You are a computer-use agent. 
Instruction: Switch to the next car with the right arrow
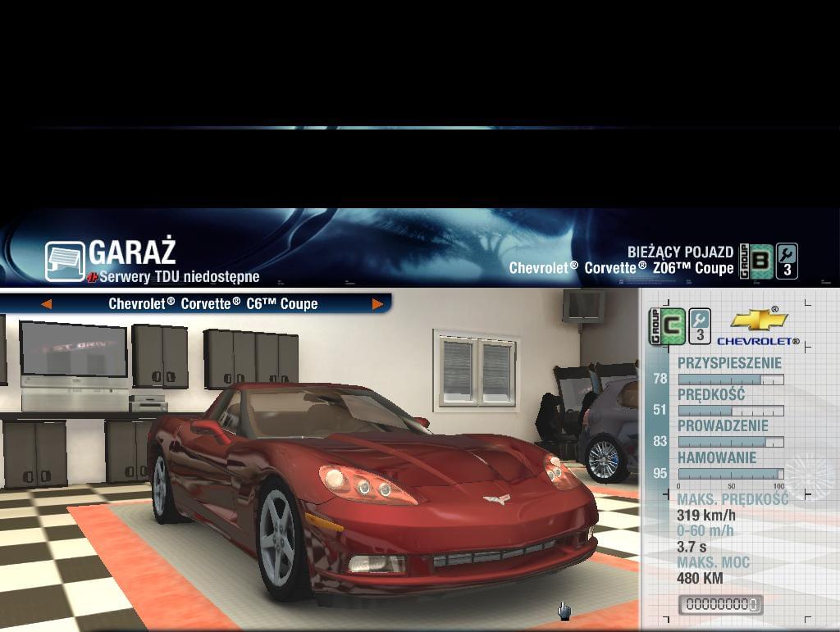coord(377,304)
